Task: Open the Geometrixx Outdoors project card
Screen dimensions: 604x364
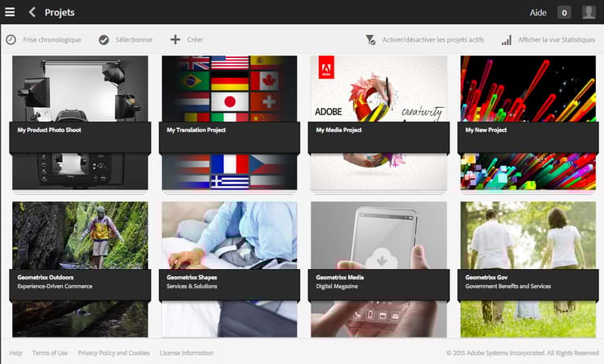Action: [x=80, y=270]
